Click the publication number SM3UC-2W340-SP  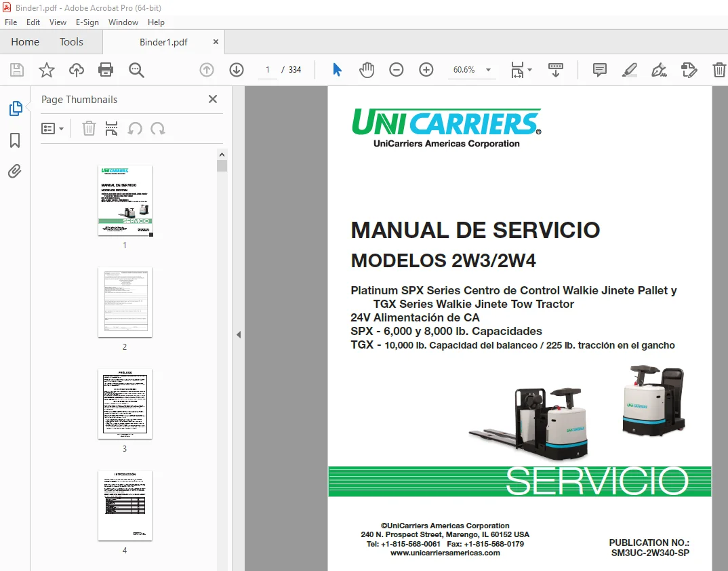point(650,553)
